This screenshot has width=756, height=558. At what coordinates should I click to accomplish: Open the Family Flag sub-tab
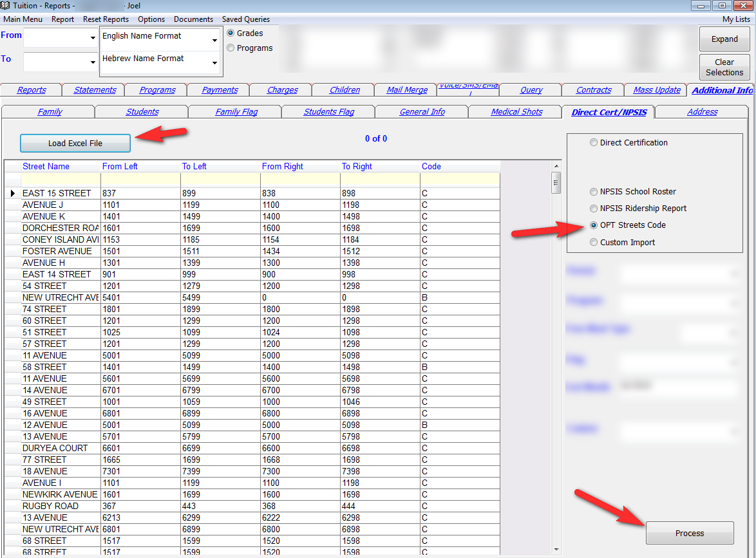(236, 112)
